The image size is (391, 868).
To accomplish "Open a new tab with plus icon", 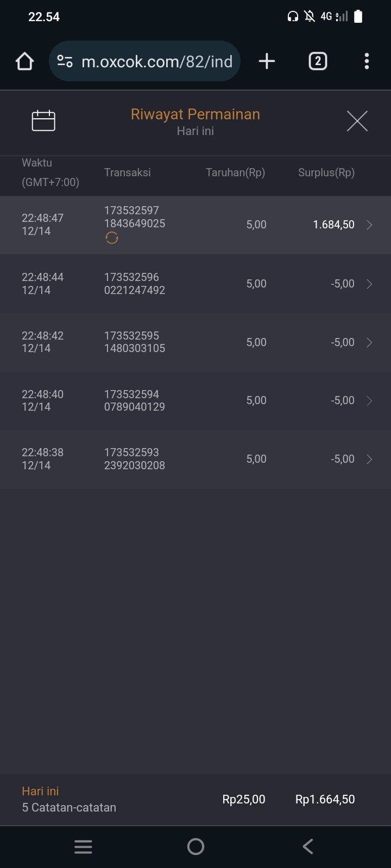I will [267, 61].
